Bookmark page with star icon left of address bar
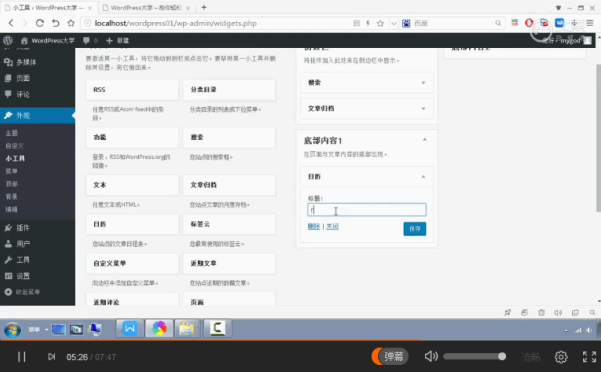601x372 pixels. pos(71,23)
